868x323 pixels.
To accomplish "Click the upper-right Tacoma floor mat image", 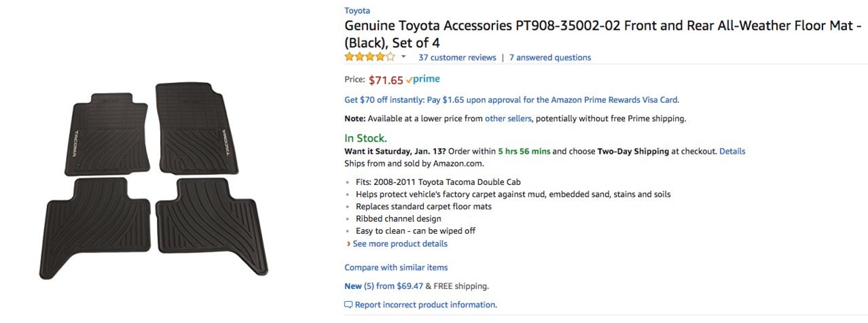I will pos(198,129).
